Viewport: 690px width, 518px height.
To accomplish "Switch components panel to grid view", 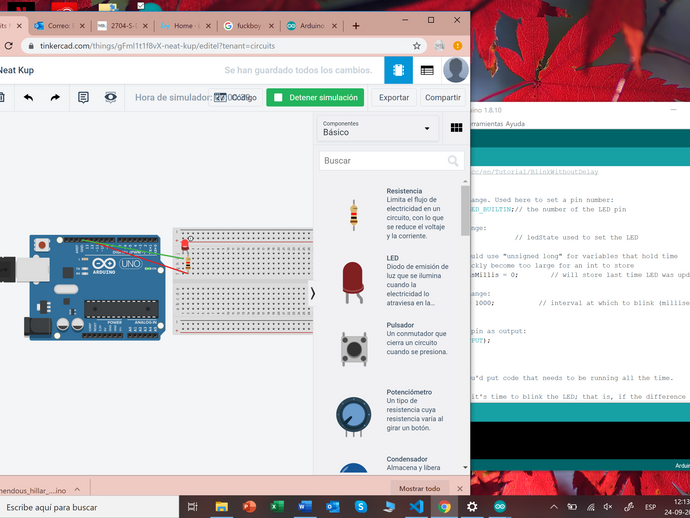I will click(456, 128).
